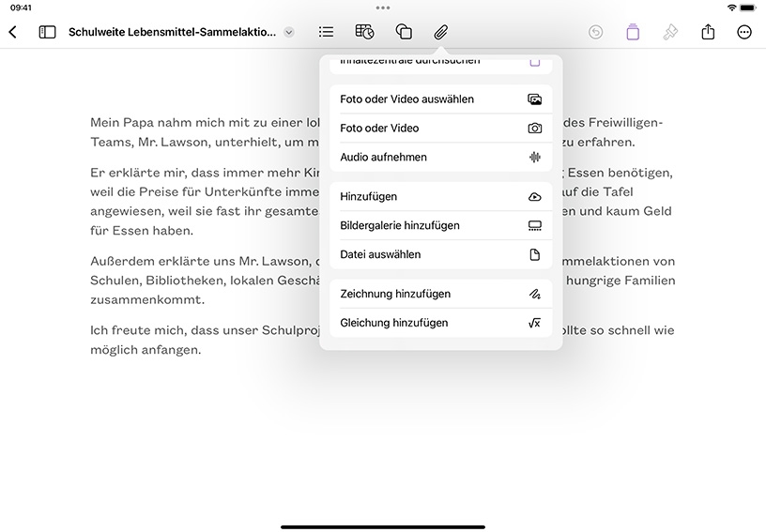Viewport: 766px width, 532px height.
Task: Select 'Zeichnung hinzufügen'
Action: click(440, 294)
